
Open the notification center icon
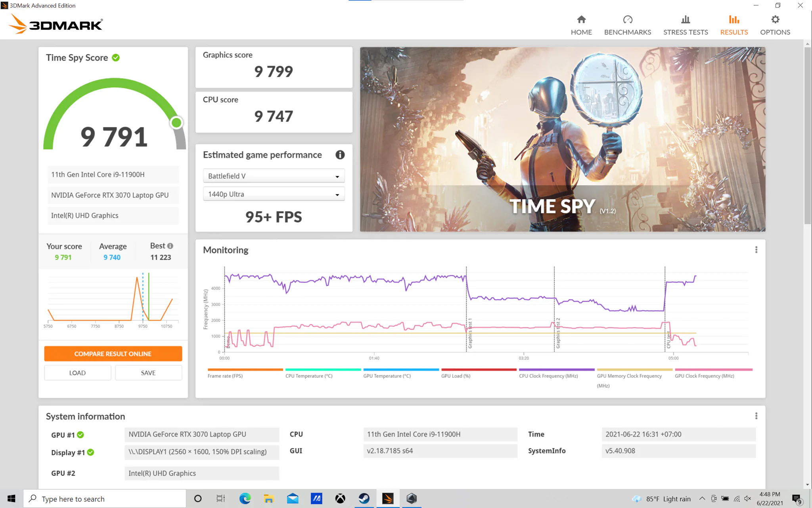click(797, 499)
